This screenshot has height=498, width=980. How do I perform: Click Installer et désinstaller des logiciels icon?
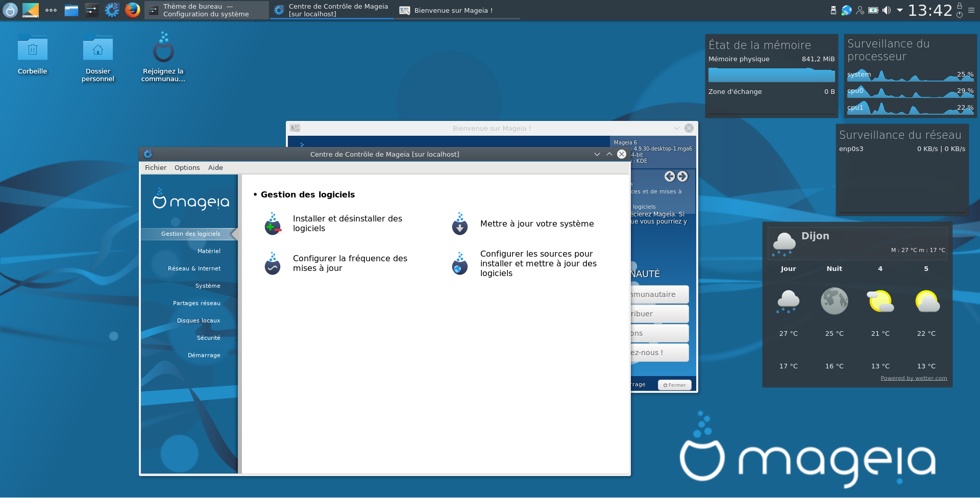click(273, 224)
